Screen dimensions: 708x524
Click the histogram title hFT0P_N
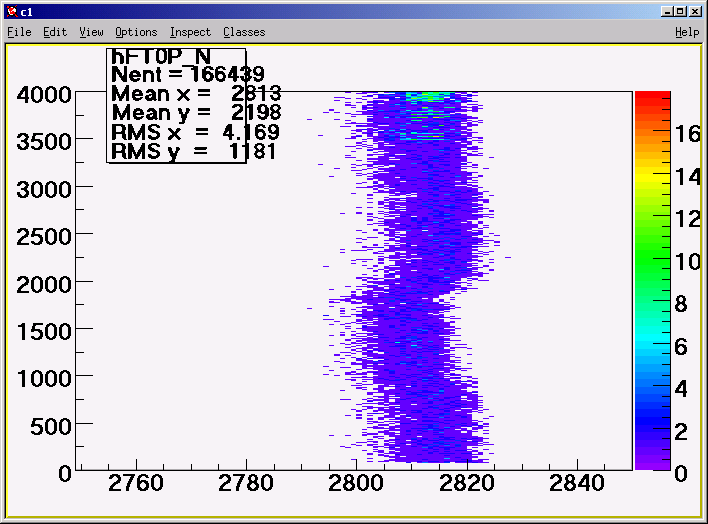161,56
